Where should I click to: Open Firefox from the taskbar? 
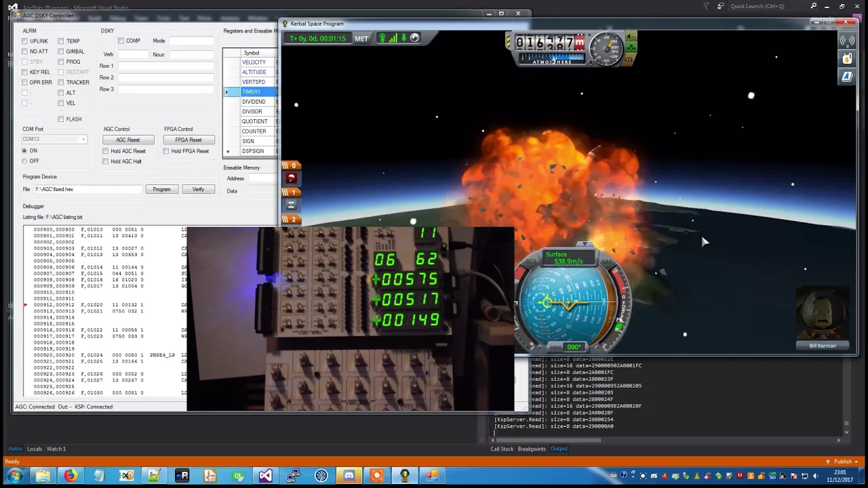click(x=70, y=476)
